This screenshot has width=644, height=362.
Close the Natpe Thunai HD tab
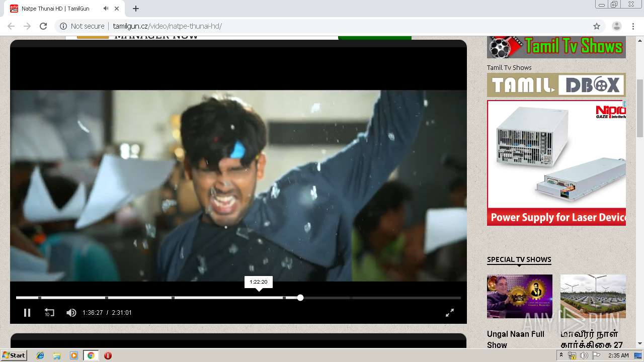pos(117,9)
